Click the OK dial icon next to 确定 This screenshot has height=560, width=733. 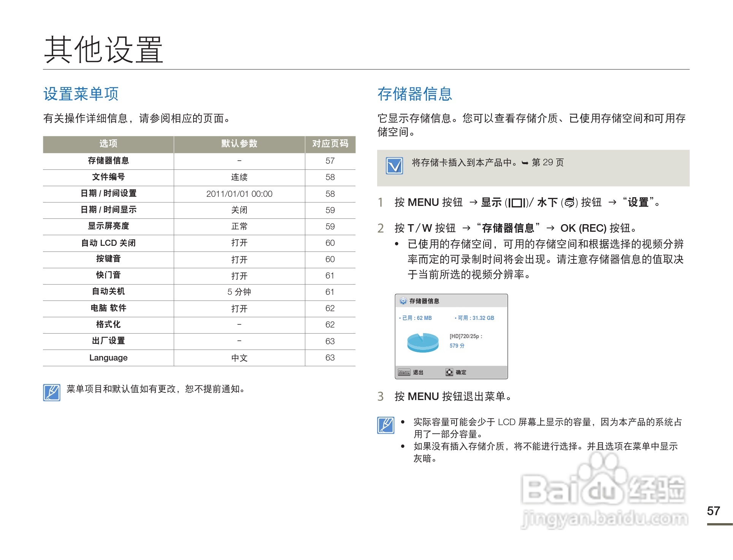(449, 372)
